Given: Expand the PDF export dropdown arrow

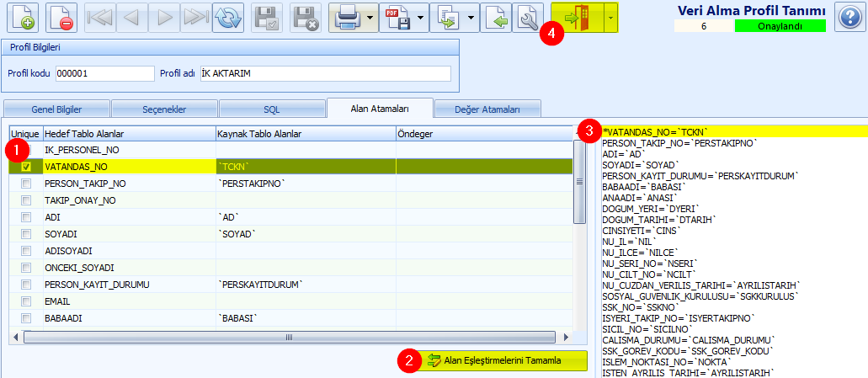Looking at the screenshot, I should (x=420, y=17).
